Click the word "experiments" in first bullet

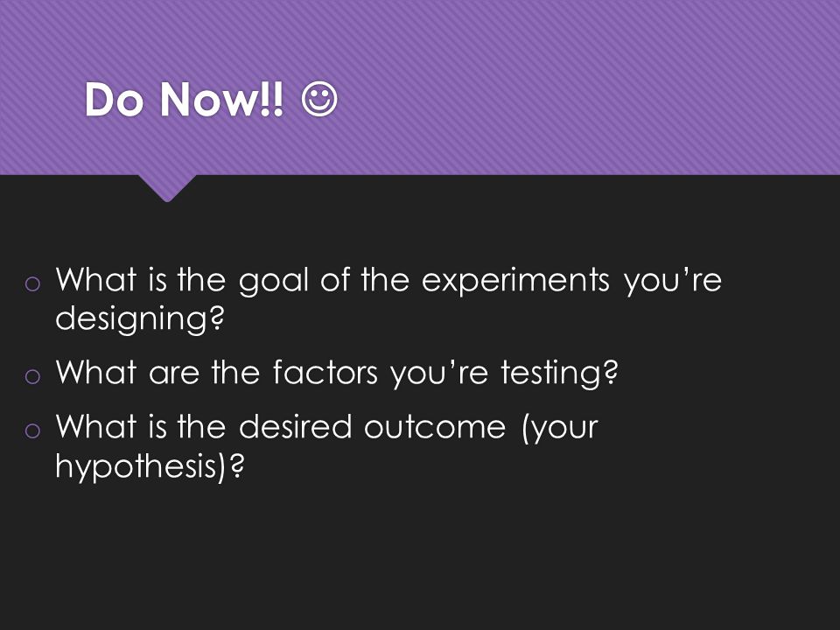pyautogui.click(x=515, y=282)
